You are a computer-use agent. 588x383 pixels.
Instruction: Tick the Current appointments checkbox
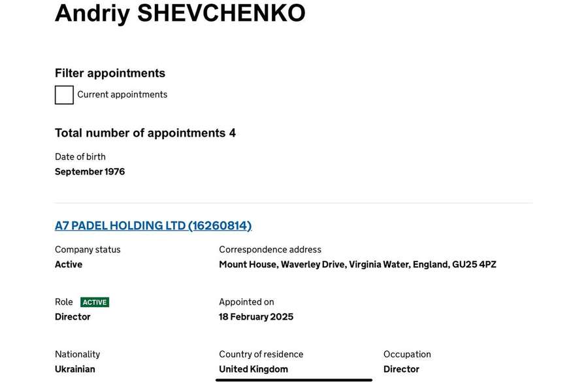[64, 95]
